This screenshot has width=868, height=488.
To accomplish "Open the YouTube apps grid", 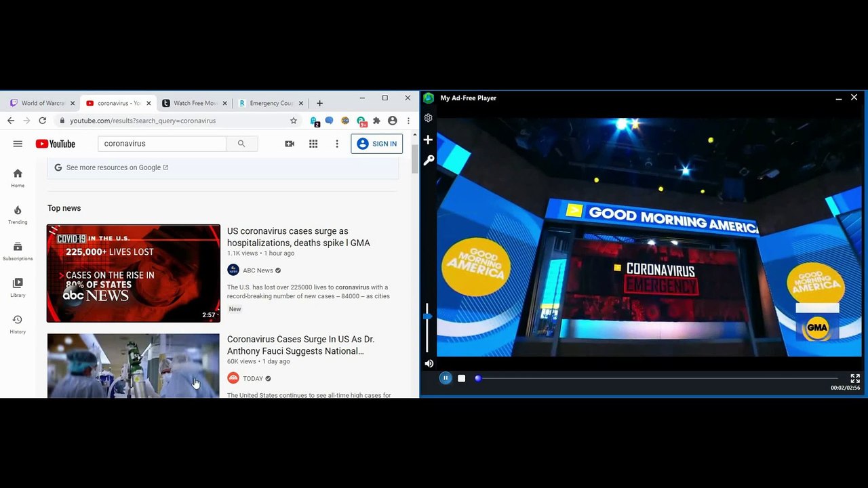I will (313, 144).
